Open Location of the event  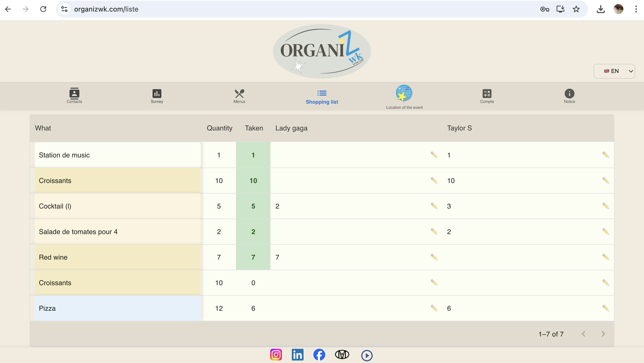click(404, 96)
